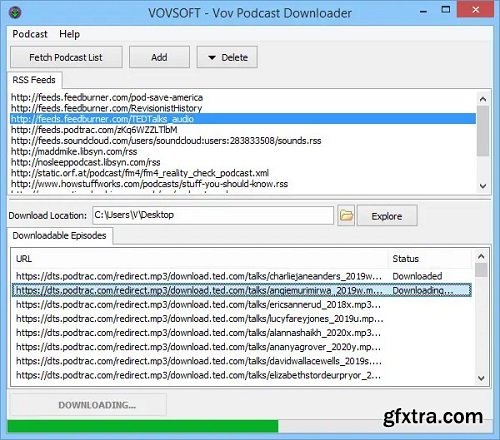The height and width of the screenshot is (440, 500).
Task: Select the elizabethstordeurpryor episode row
Action: (x=242, y=375)
